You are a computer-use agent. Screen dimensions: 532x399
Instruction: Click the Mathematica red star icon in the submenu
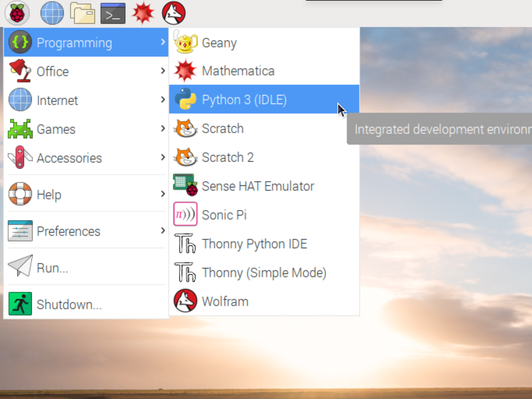point(185,71)
